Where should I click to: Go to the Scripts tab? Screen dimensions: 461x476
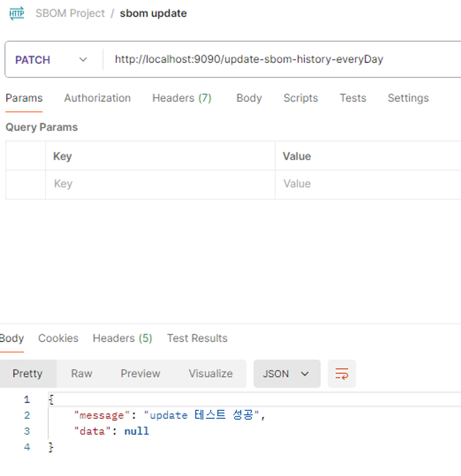click(x=300, y=98)
